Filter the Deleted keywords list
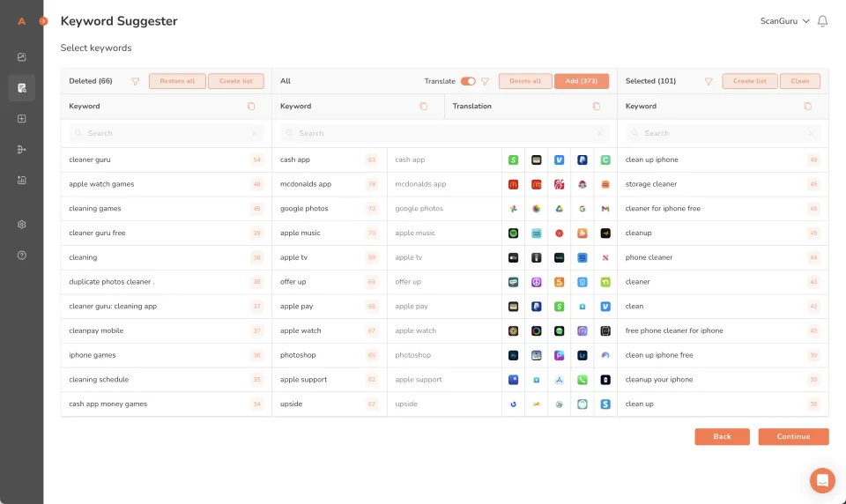This screenshot has height=504, width=846. [136, 81]
